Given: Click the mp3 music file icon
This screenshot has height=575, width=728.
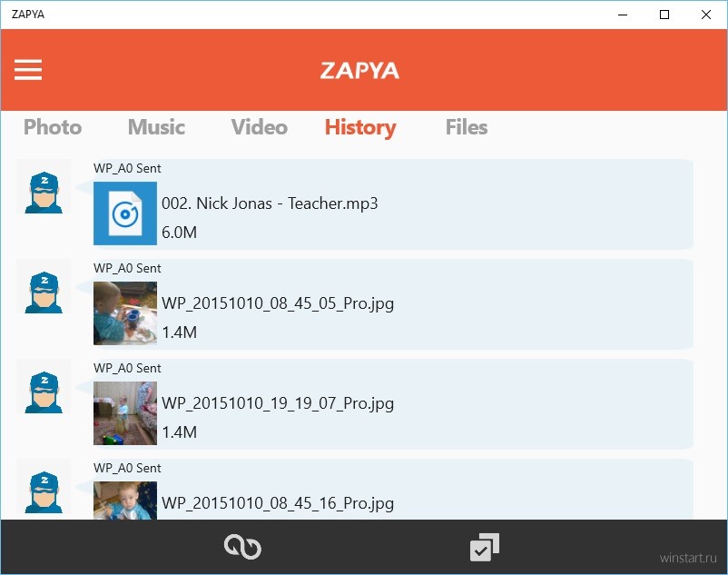Looking at the screenshot, I should point(125,213).
